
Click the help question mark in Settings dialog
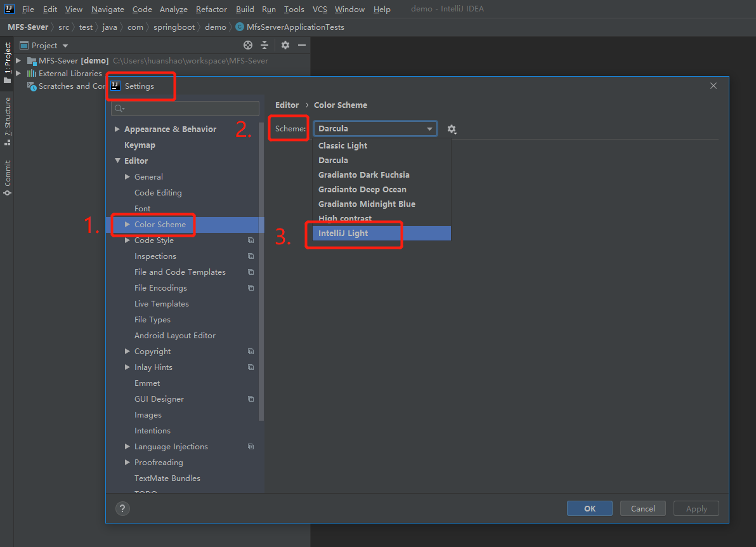coord(122,508)
